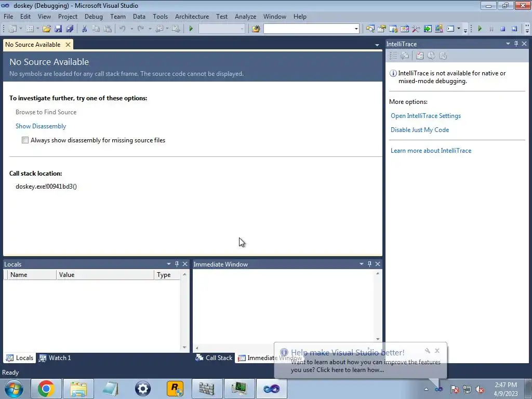Open the Solution Configurations combo box
532x399 pixels.
(x=221, y=29)
